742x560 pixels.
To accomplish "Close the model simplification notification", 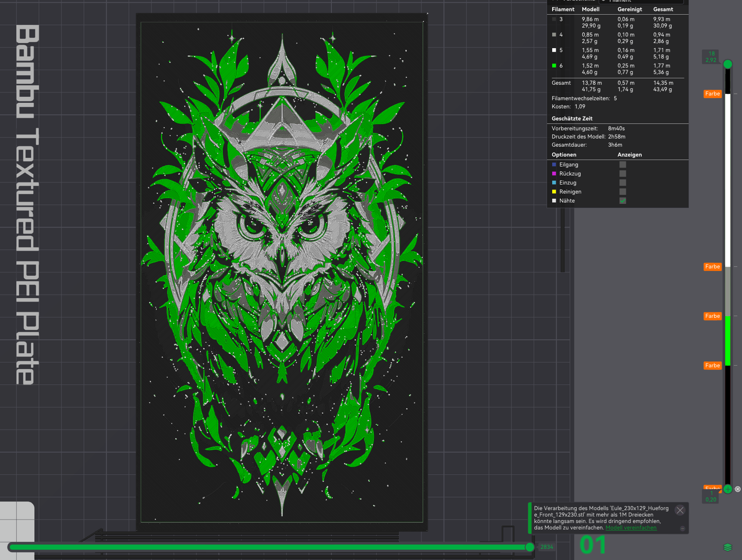I will [680, 510].
